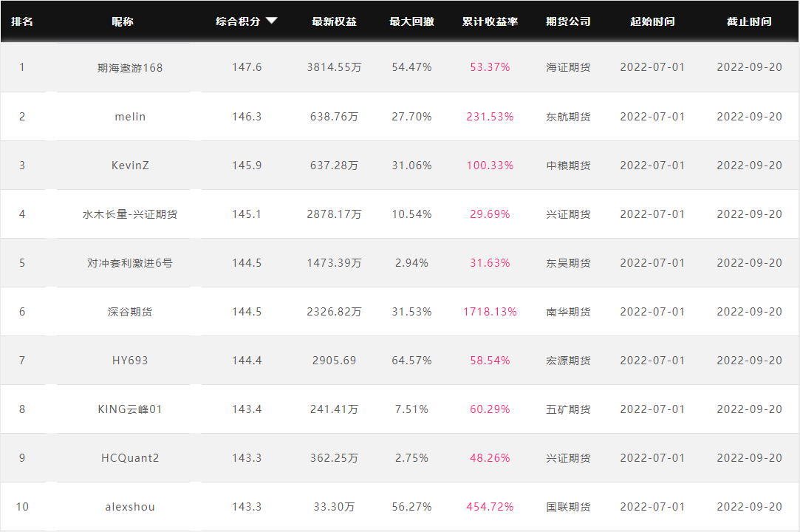Select drawdown value 2.75%
The width and height of the screenshot is (800, 532).
[411, 458]
